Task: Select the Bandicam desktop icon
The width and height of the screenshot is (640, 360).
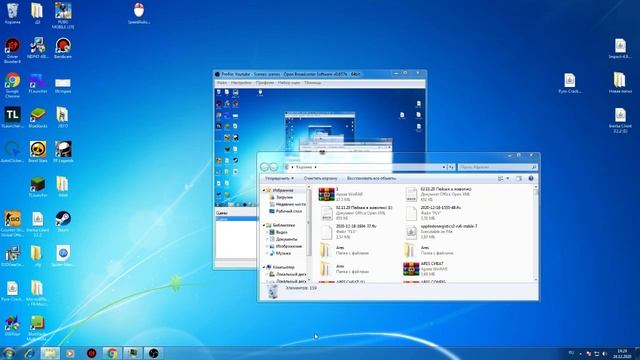Action: click(x=63, y=48)
